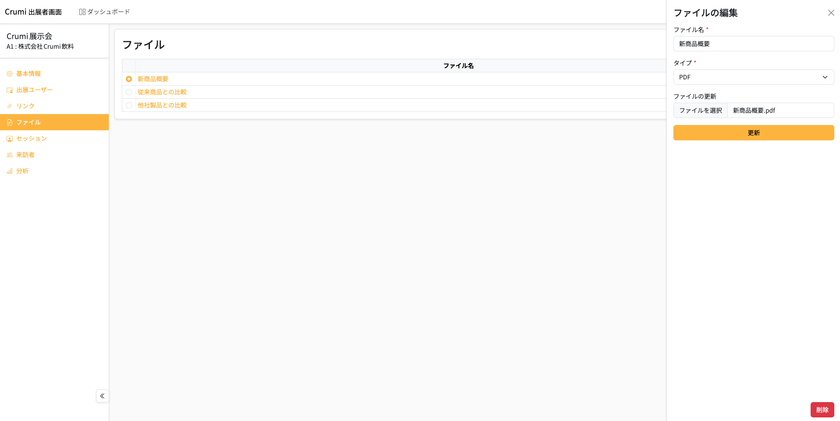Open the ファイル sidebar menu item
Screen dimensions: 840x421
tap(54, 122)
